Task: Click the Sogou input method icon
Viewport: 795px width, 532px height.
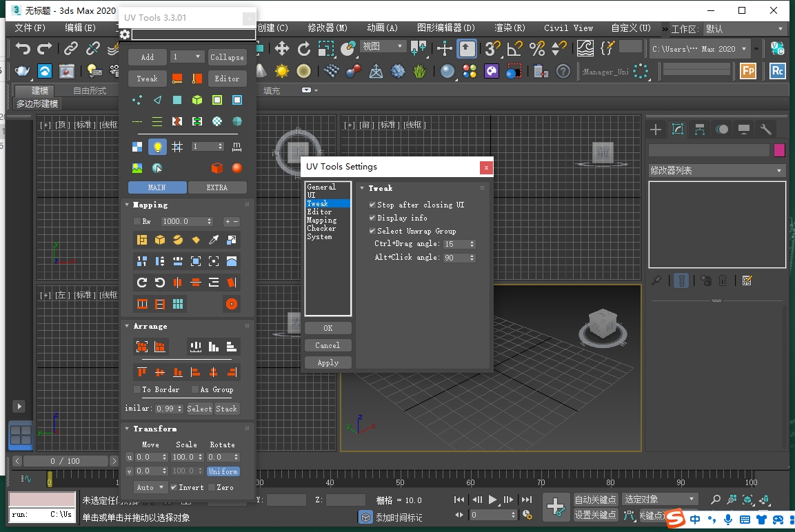Action: tap(675, 519)
